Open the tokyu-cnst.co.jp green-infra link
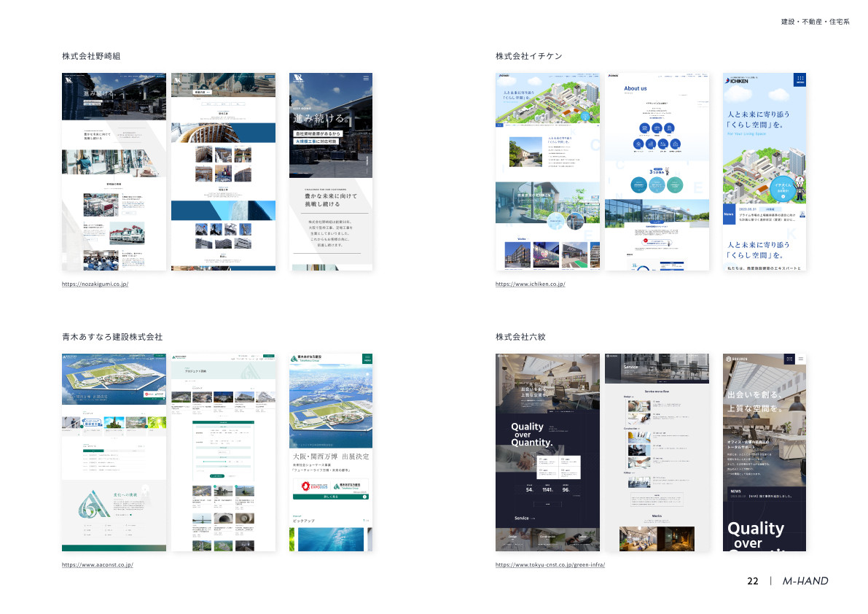This screenshot has width=868, height=614. click(550, 564)
